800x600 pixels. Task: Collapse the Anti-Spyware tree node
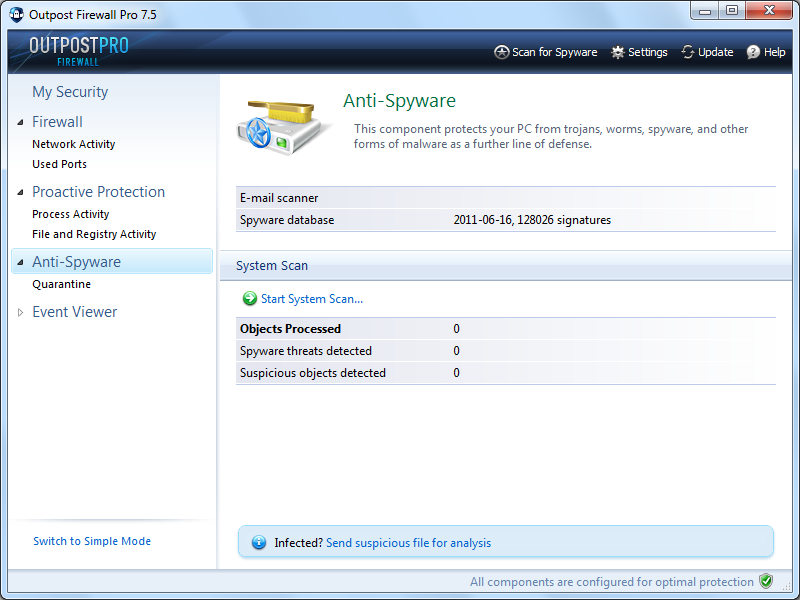21,262
